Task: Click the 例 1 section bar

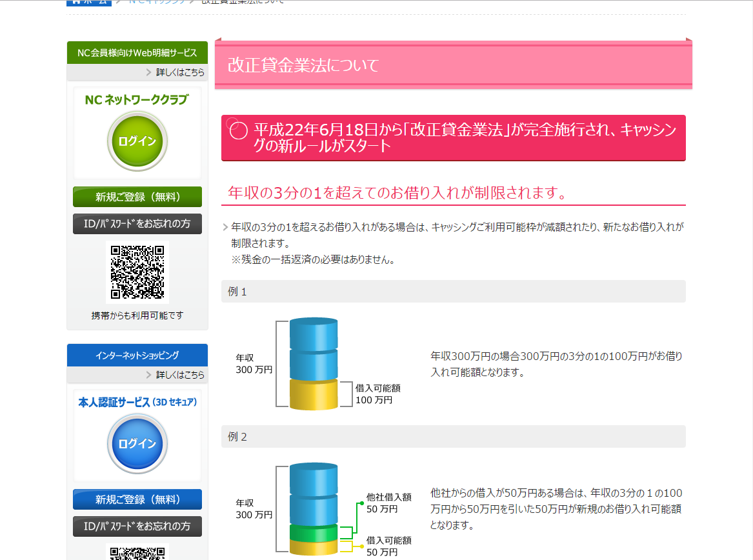Action: tap(454, 292)
